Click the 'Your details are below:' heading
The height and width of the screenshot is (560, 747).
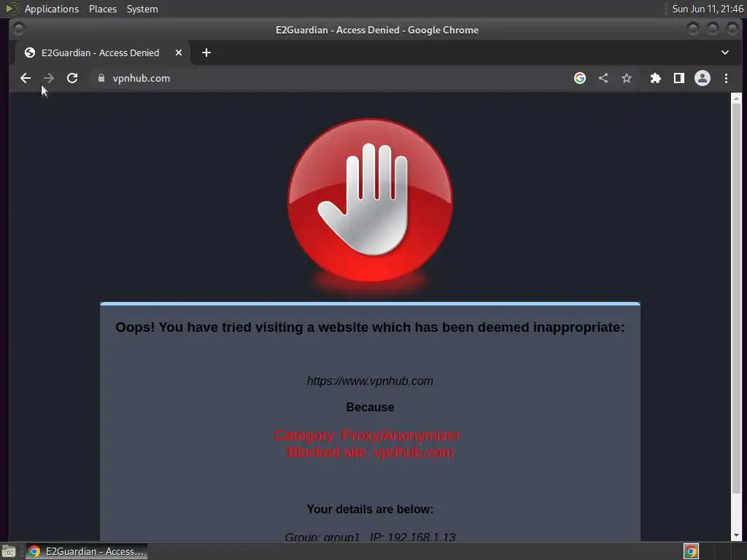point(370,509)
